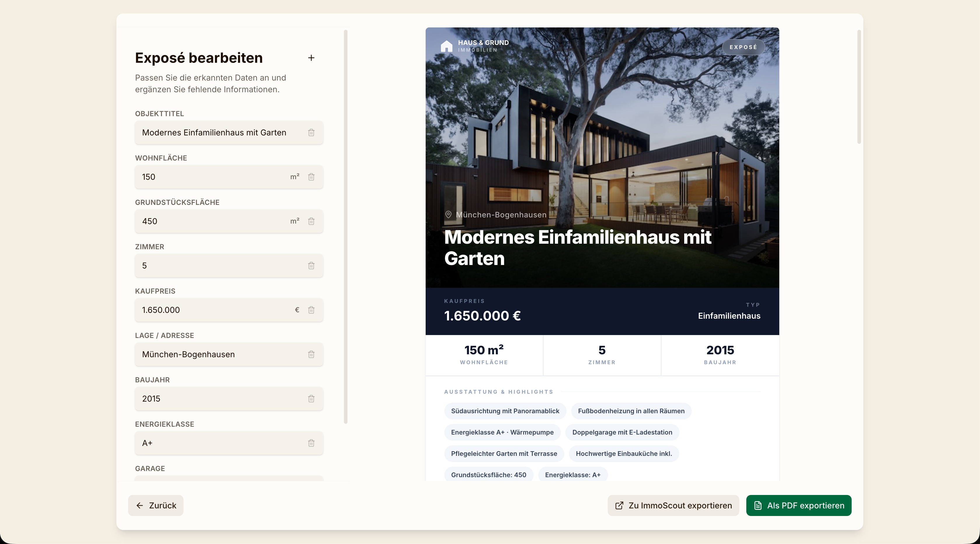
Task: Select the Pflegeleichter Garten mit Terrasse chip
Action: (504, 454)
